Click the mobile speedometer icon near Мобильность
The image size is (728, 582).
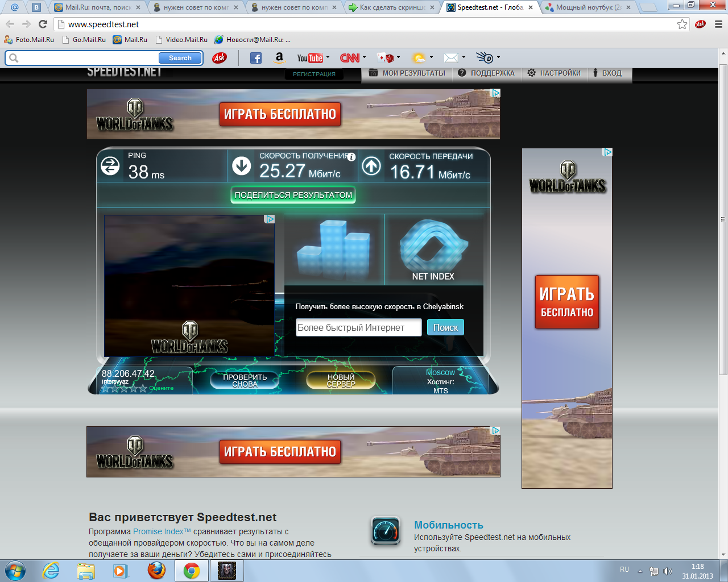386,531
